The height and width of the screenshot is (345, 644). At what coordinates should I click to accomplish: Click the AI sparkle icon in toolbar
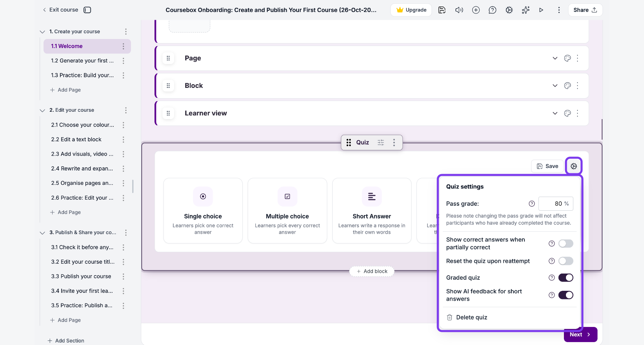pyautogui.click(x=526, y=10)
